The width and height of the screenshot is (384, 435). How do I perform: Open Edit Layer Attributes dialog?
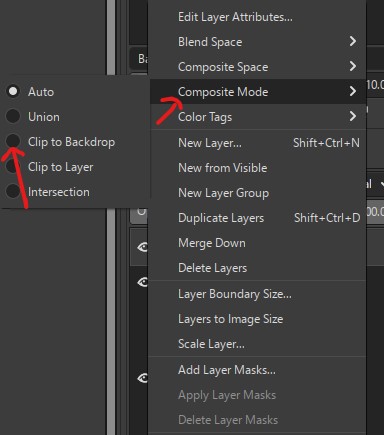pos(257,17)
